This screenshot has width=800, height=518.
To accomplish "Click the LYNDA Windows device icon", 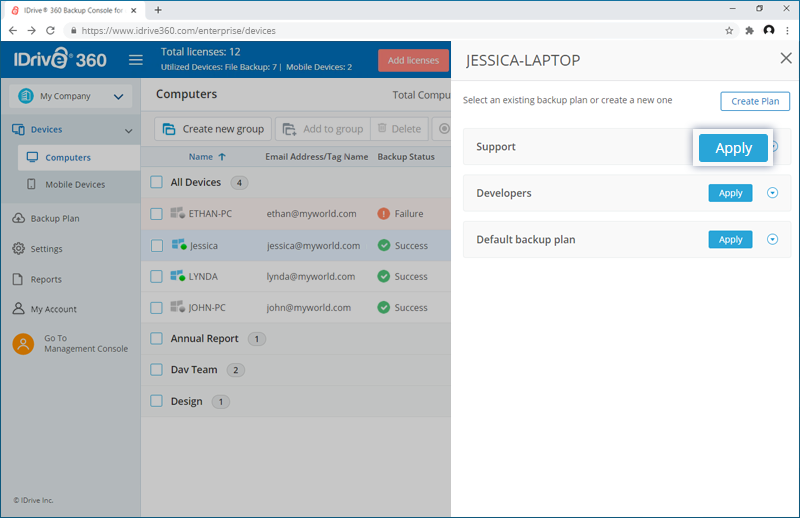I will click(178, 276).
